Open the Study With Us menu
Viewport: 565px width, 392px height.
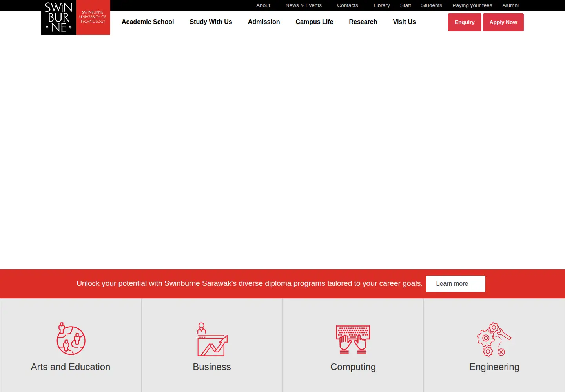pyautogui.click(x=211, y=22)
